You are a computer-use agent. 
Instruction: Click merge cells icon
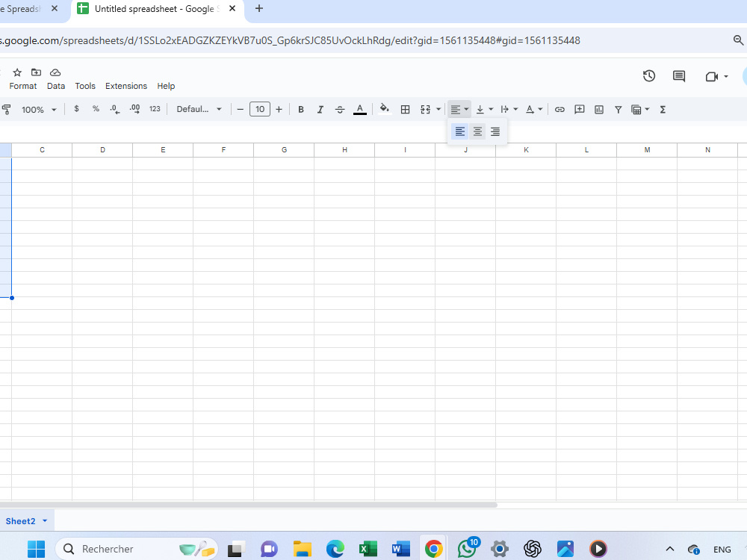click(426, 110)
